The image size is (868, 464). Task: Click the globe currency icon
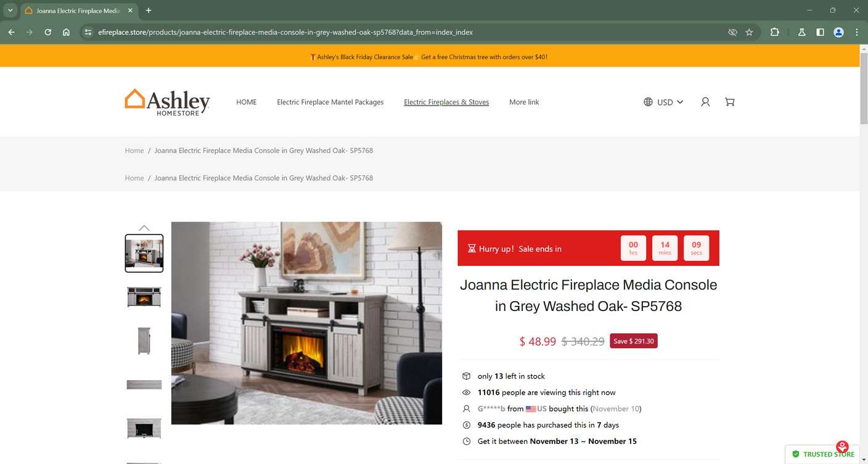tap(647, 102)
